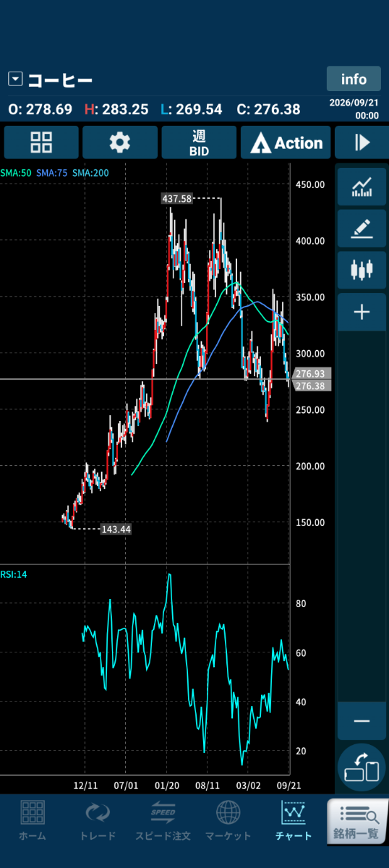Tap the info button

pyautogui.click(x=354, y=79)
